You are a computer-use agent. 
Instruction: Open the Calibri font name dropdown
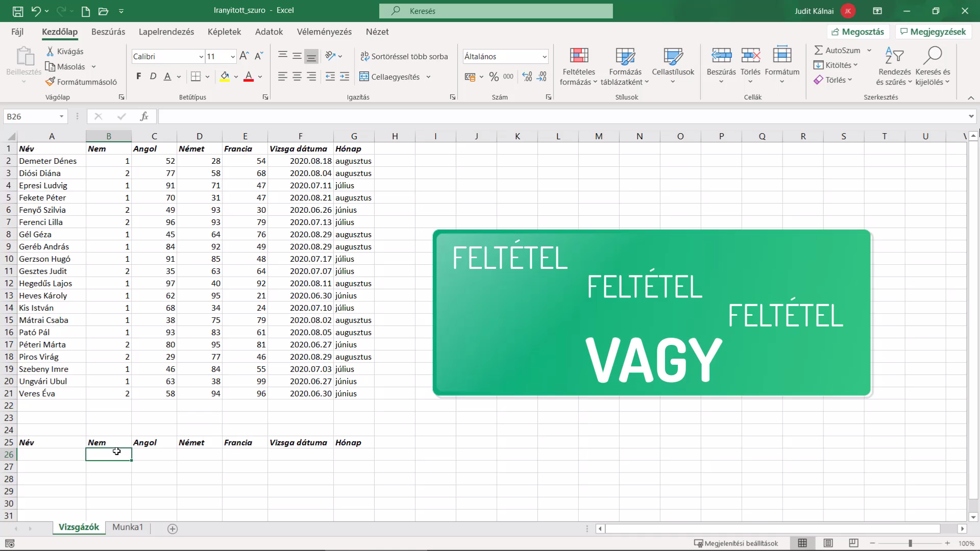click(201, 57)
